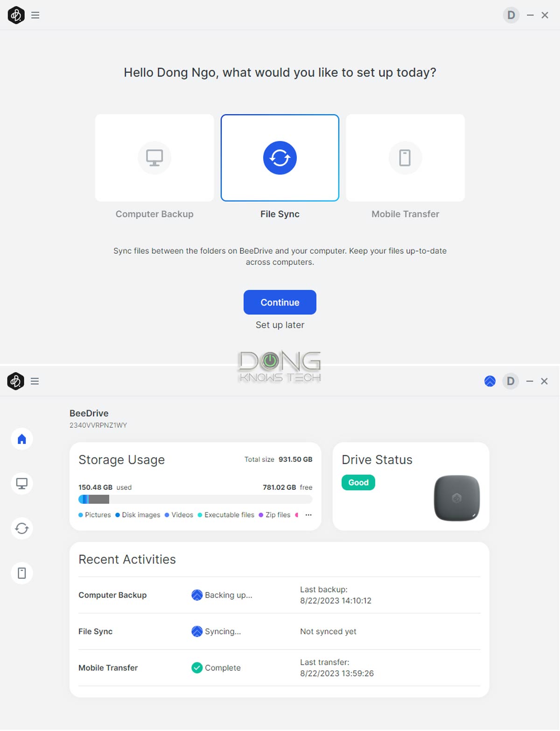Viewport: 560px width, 731px height.
Task: Open Mobile Transfer from dashboard sidebar
Action: pyautogui.click(x=22, y=573)
